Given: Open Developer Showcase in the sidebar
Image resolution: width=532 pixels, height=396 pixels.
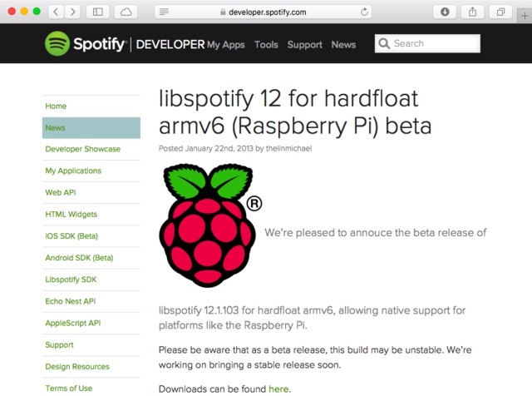Looking at the screenshot, I should (83, 149).
